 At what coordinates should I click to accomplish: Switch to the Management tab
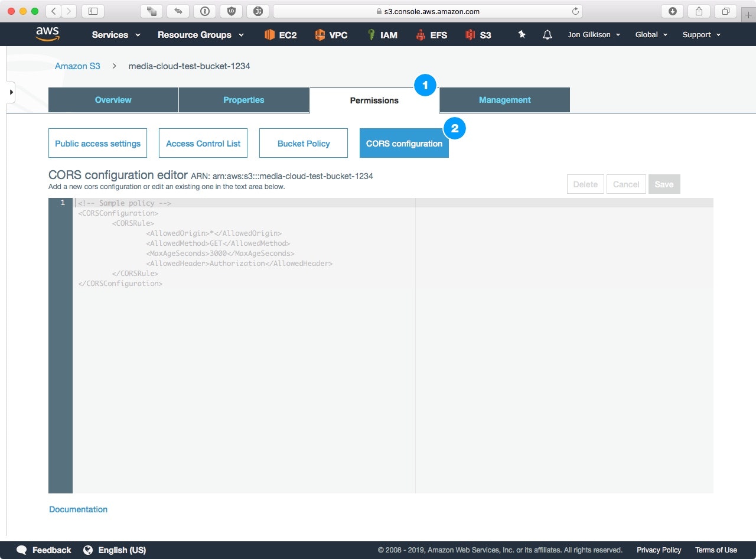coord(505,100)
